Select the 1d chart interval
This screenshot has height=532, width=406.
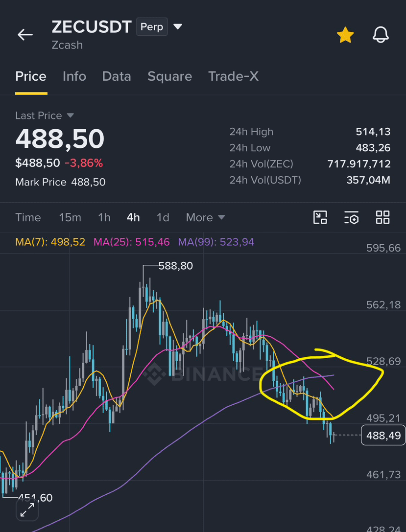(x=163, y=217)
